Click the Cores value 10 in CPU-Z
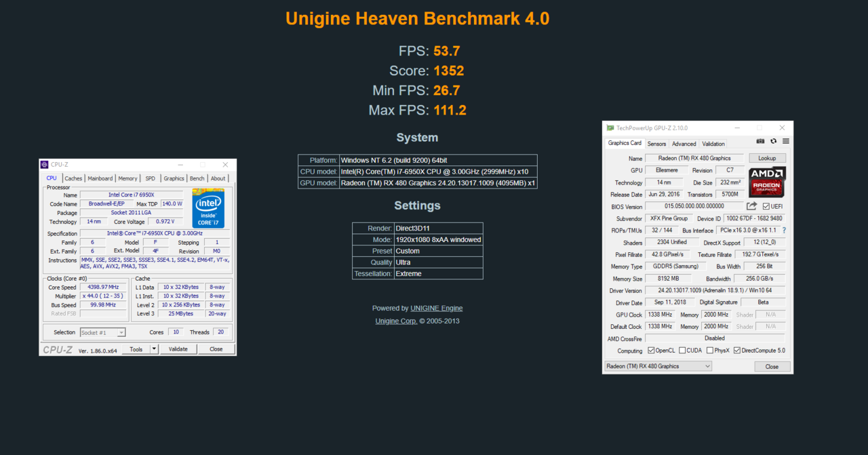The width and height of the screenshot is (868, 455). [176, 332]
